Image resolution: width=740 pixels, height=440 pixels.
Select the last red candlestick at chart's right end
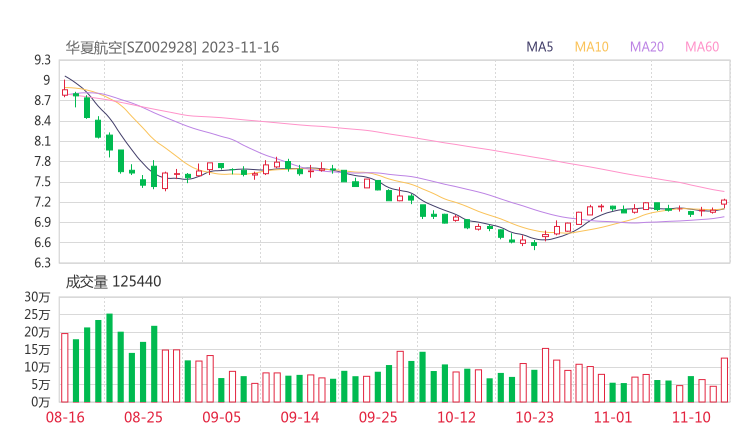pos(724,203)
